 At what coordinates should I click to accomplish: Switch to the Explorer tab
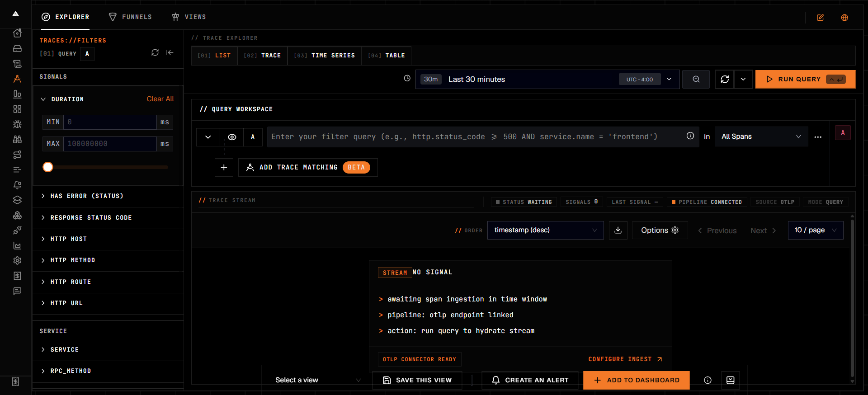(66, 17)
